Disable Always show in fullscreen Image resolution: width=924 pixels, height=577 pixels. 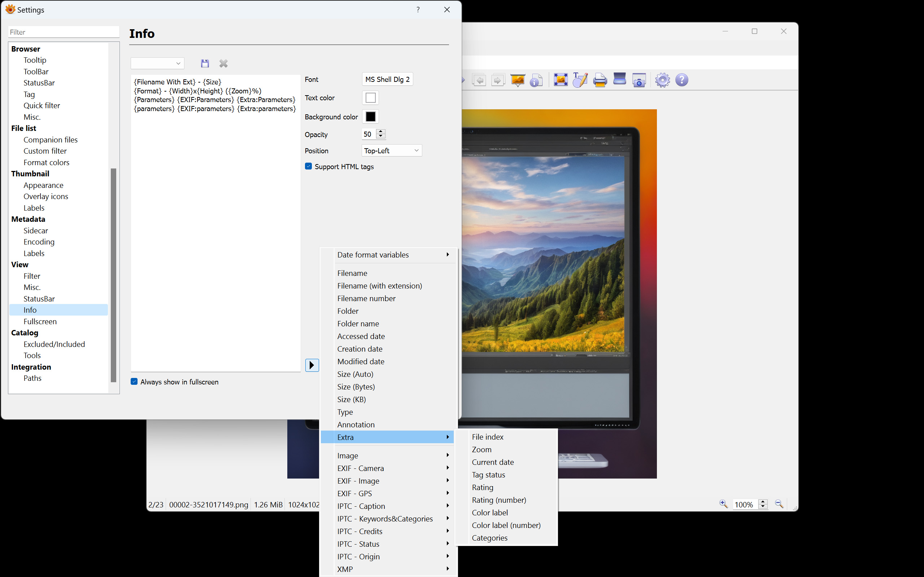coord(134,382)
